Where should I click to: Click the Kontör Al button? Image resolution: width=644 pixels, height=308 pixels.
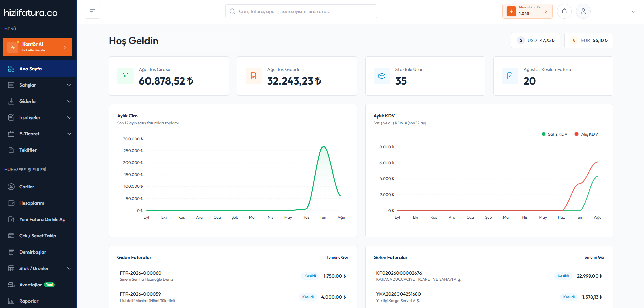(37, 47)
